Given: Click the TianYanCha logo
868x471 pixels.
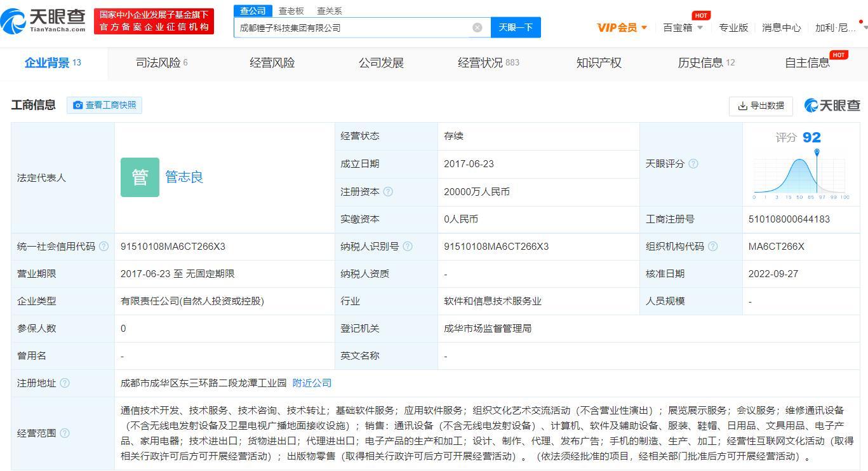Looking at the screenshot, I should click(43, 22).
